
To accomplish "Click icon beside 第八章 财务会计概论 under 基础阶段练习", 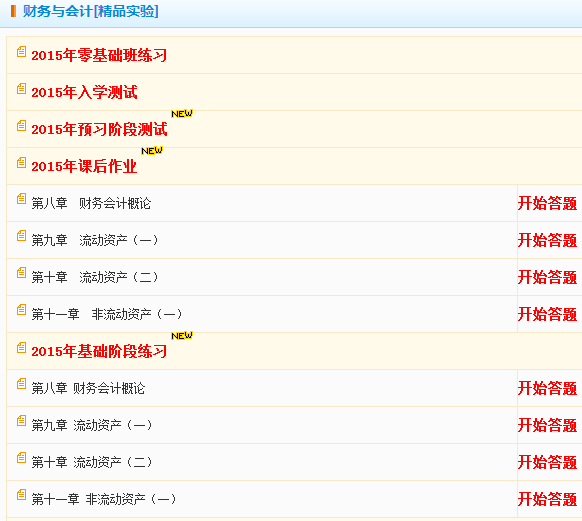I will (22, 384).
